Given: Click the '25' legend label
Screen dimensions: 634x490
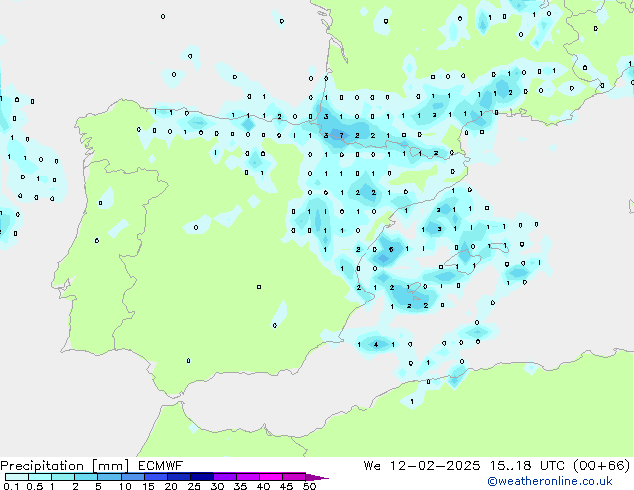Looking at the screenshot, I should (x=194, y=486).
